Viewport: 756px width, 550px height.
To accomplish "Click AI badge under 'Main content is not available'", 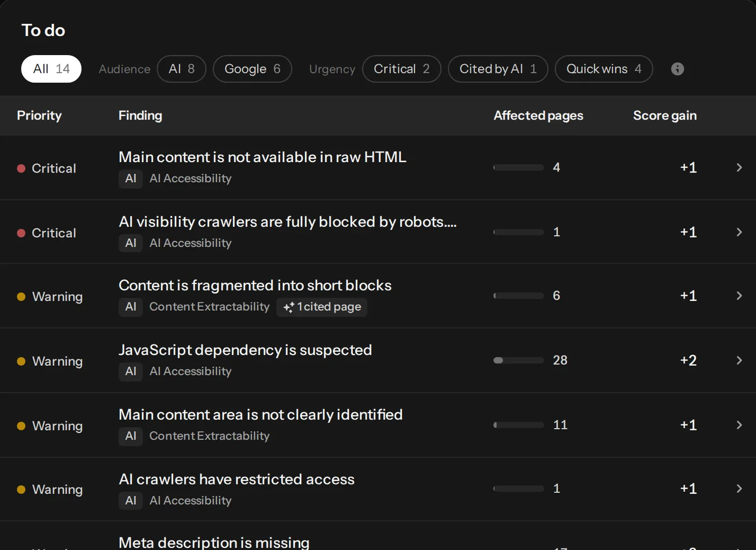I will point(131,178).
